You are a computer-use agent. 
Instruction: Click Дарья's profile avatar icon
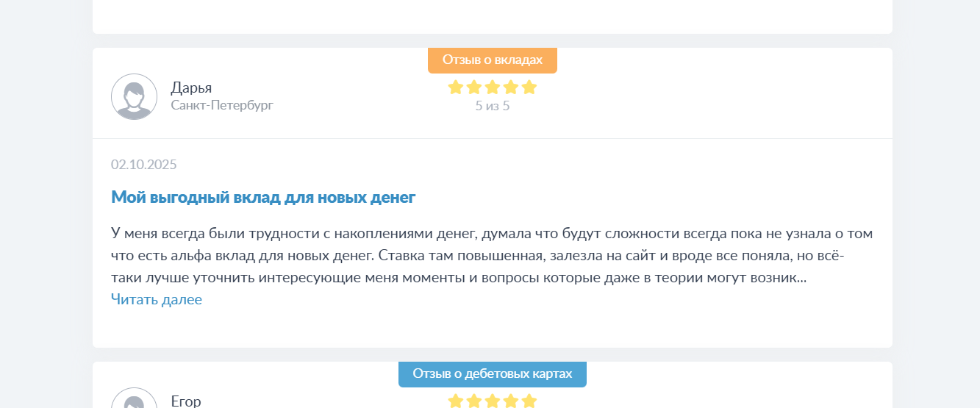pyautogui.click(x=134, y=96)
